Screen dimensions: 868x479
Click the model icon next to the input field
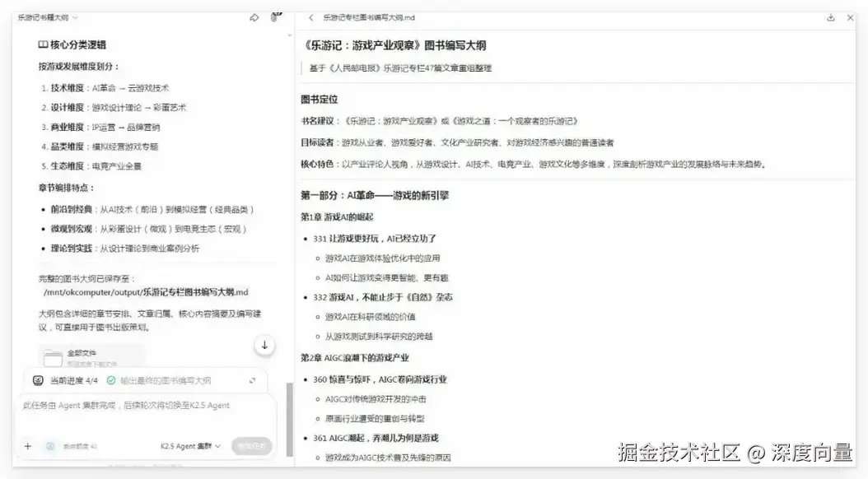(x=51, y=446)
